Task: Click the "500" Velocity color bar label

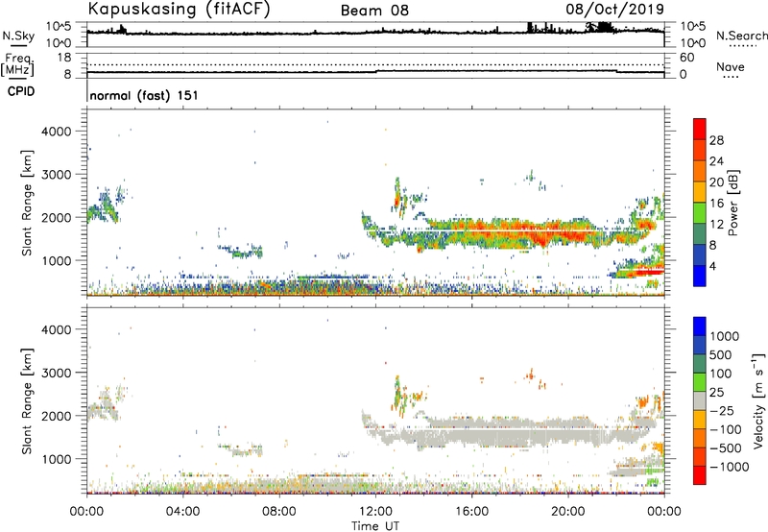Action: 720,355
